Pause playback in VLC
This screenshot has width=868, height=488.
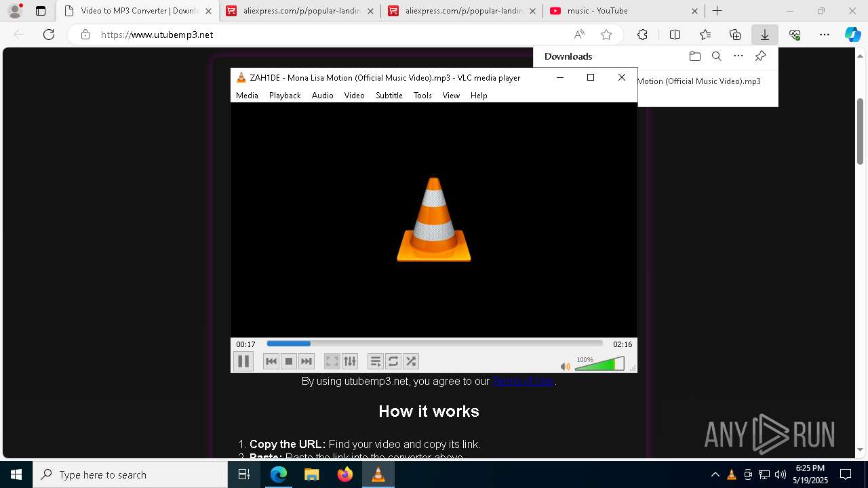[243, 361]
